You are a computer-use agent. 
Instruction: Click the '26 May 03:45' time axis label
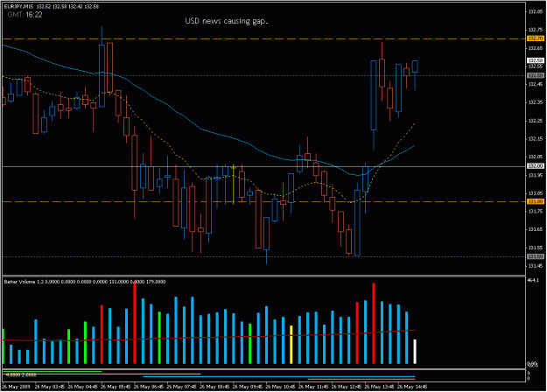[50, 387]
